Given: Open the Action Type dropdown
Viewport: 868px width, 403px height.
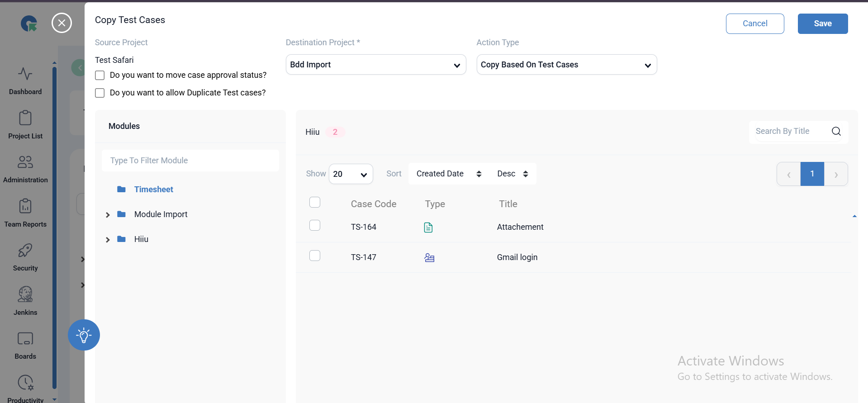Looking at the screenshot, I should pyautogui.click(x=566, y=65).
